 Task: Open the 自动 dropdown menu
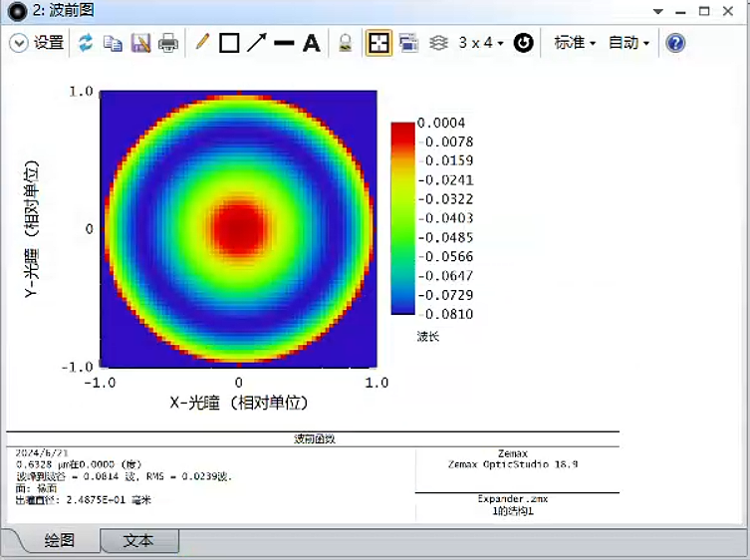tap(628, 43)
